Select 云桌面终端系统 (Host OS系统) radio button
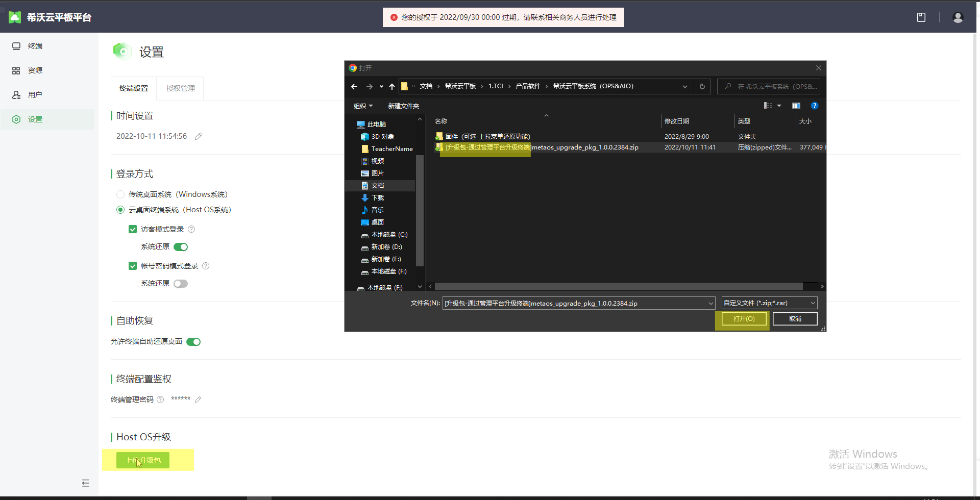980x500 pixels. tap(120, 210)
